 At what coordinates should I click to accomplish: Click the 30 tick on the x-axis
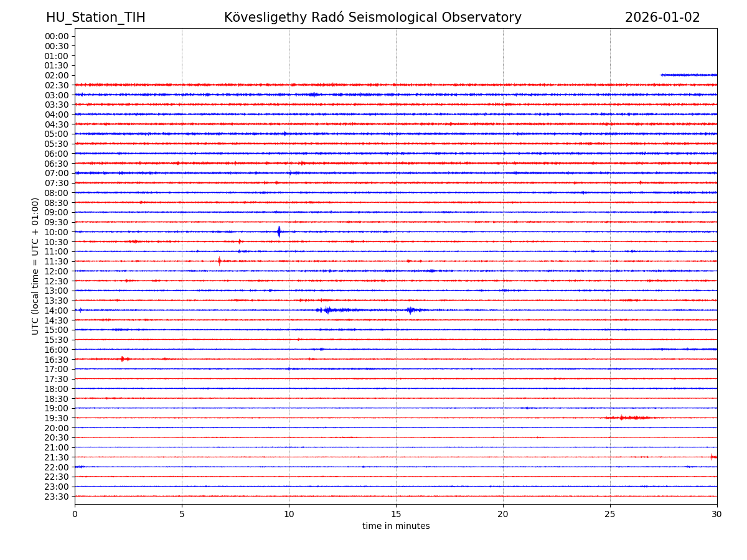tap(717, 514)
